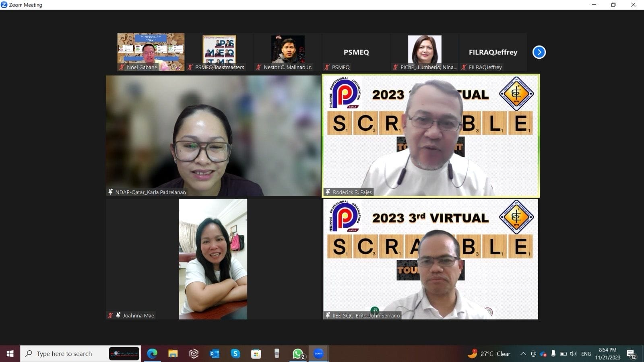The image size is (644, 362).
Task: Switch ENG input language indicator
Action: [586, 354]
